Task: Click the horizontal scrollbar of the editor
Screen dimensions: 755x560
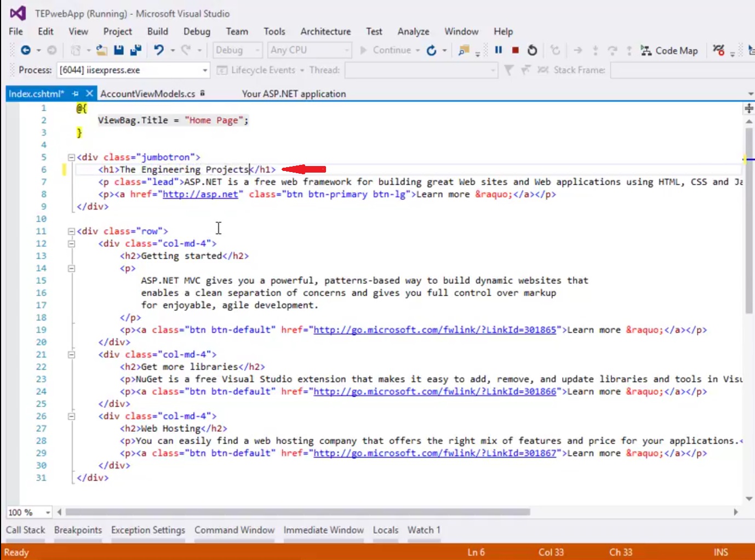Action: [298, 512]
